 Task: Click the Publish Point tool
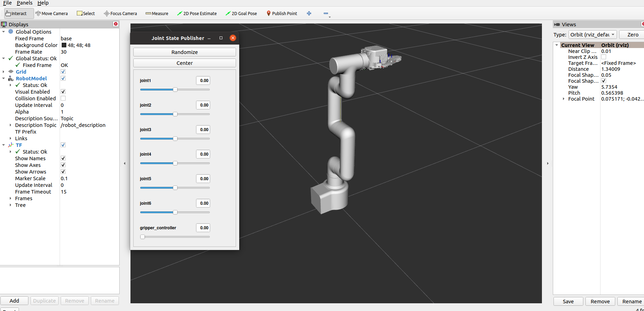coord(282,14)
